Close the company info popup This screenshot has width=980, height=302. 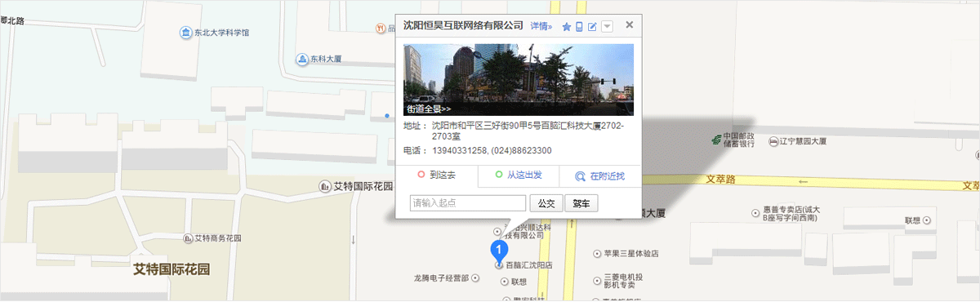click(x=630, y=24)
